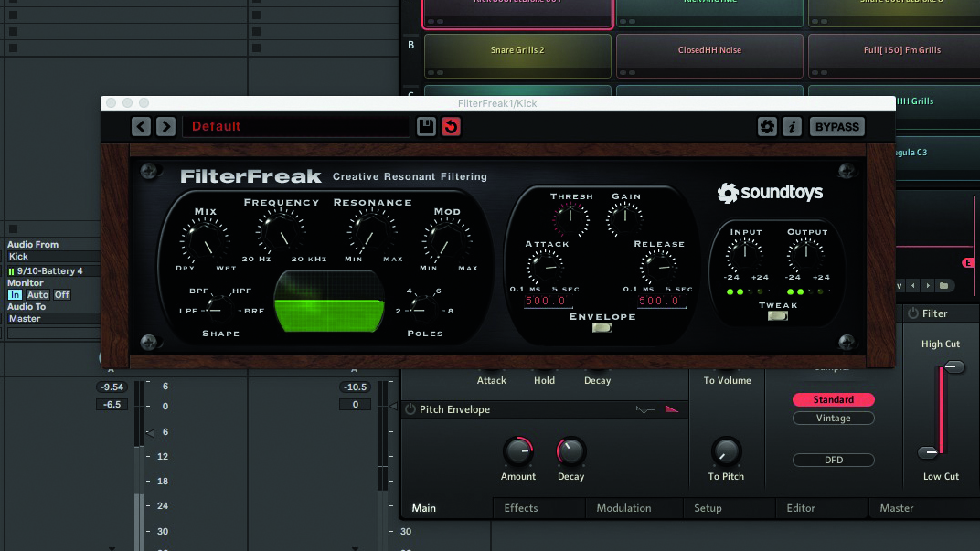
Task: Set Monitor to Off
Action: [x=62, y=295]
